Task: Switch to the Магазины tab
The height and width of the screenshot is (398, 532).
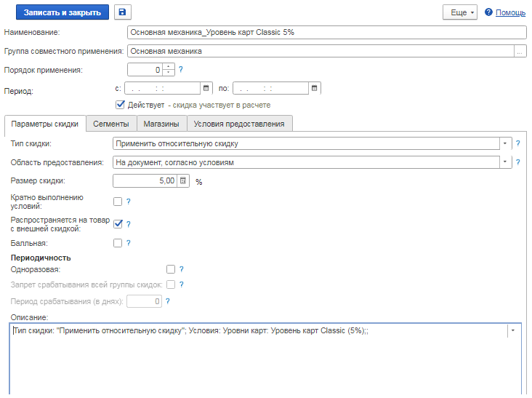Action: [x=161, y=124]
